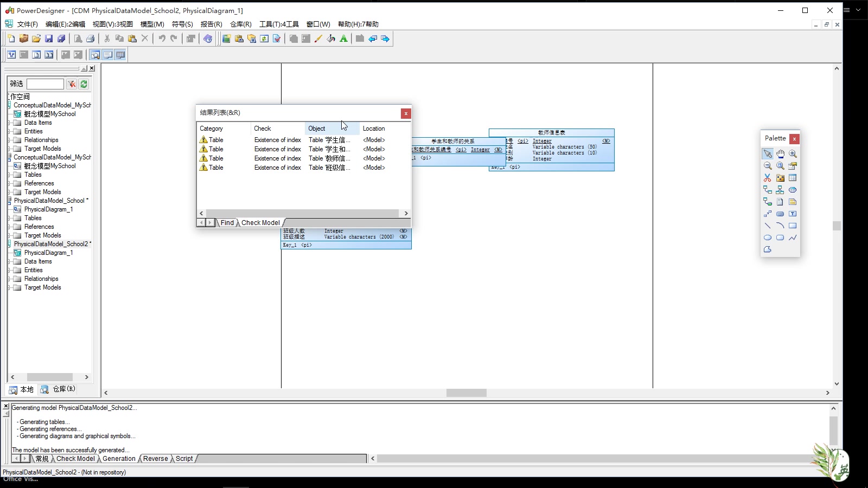Open the 文件(F) menu

pos(27,24)
